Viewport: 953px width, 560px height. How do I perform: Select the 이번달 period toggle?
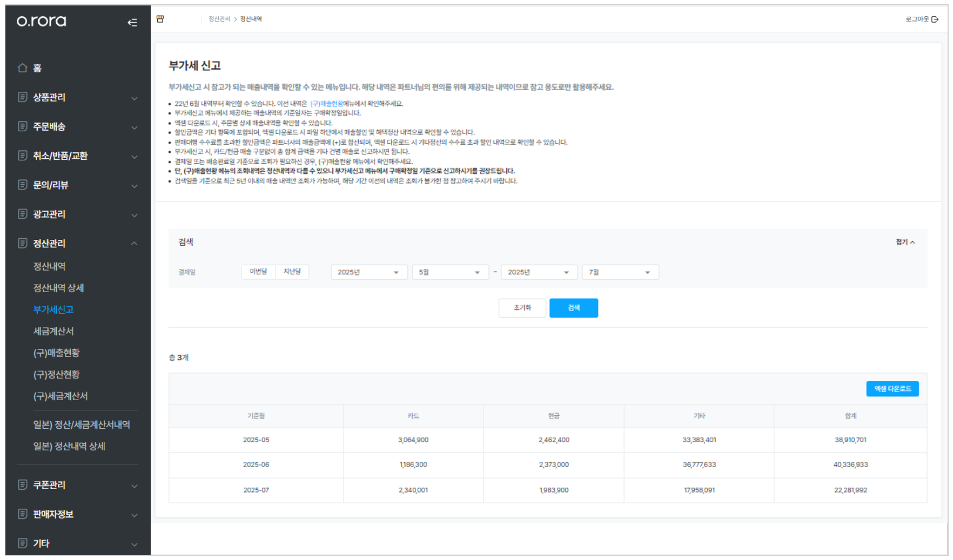click(x=258, y=272)
